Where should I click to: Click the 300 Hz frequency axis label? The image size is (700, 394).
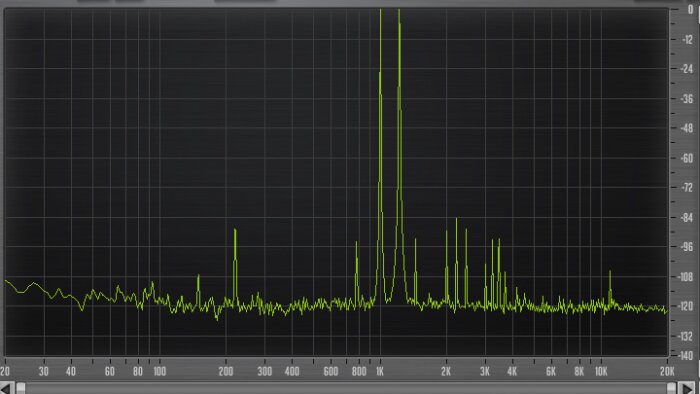[x=265, y=371]
